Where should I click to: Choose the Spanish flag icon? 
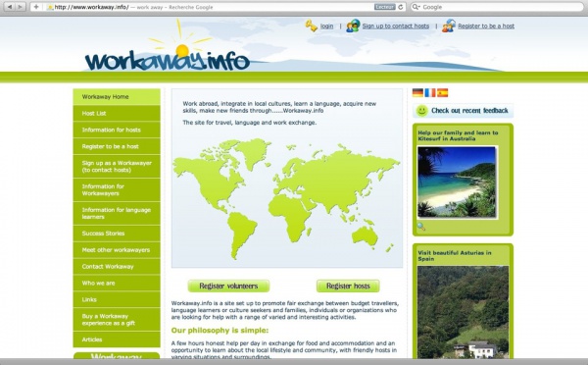point(443,92)
